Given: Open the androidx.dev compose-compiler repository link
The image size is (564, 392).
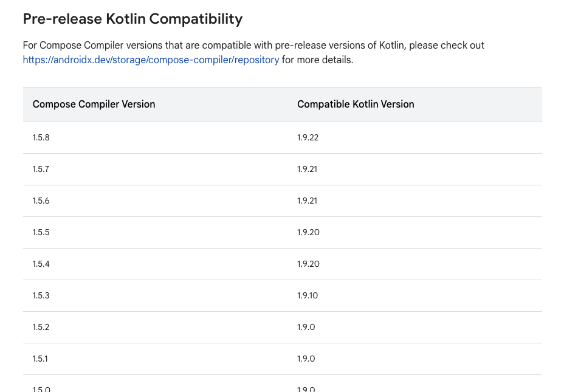Looking at the screenshot, I should pyautogui.click(x=151, y=60).
